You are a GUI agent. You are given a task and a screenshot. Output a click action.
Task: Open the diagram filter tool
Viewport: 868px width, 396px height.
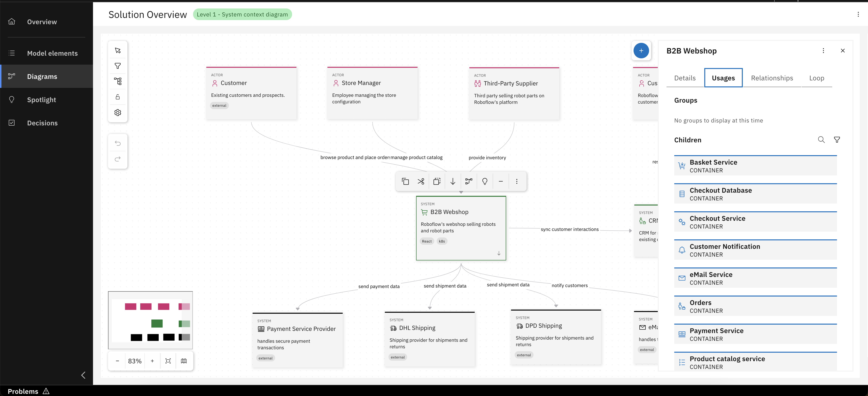118,66
